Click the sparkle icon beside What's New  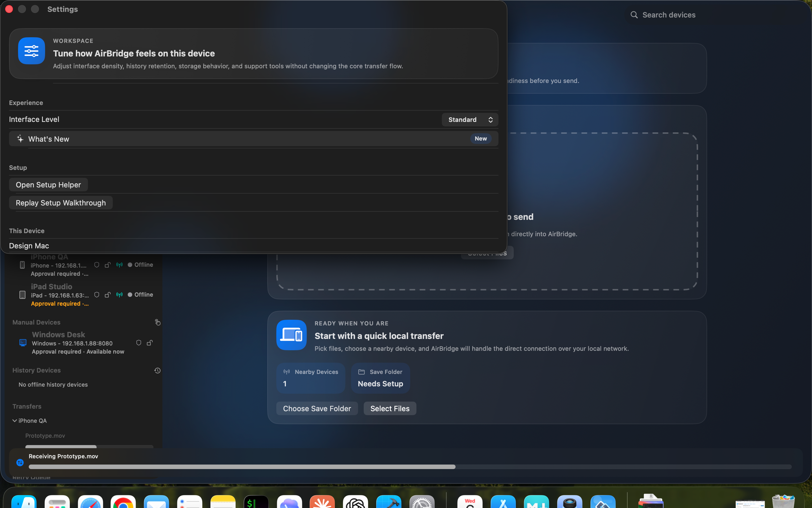20,138
